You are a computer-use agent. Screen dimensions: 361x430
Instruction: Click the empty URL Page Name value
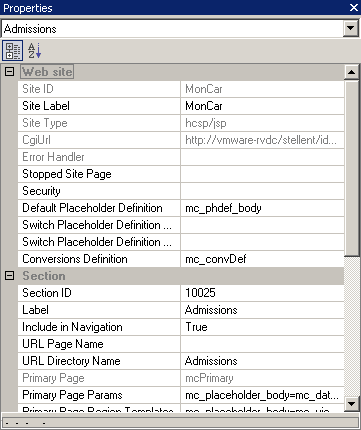[x=262, y=344]
